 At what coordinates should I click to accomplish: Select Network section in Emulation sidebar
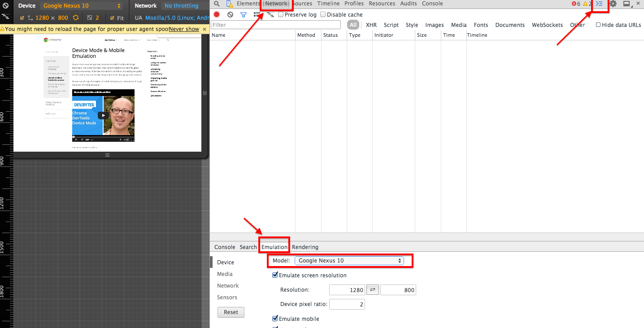(228, 286)
